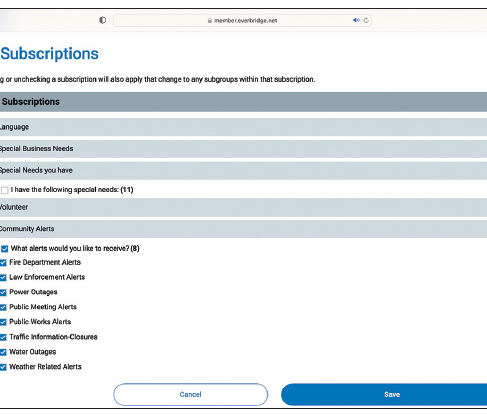
Task: Uncheck Law Enforcement Alerts
Action: point(3,277)
